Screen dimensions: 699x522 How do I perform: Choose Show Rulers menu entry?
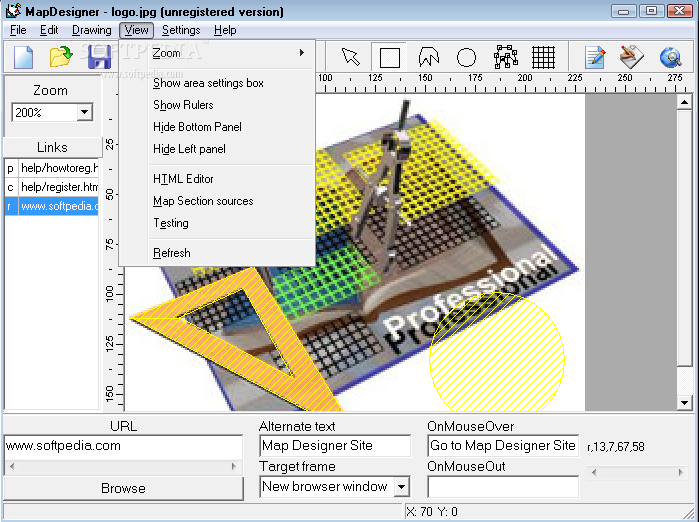click(218, 105)
